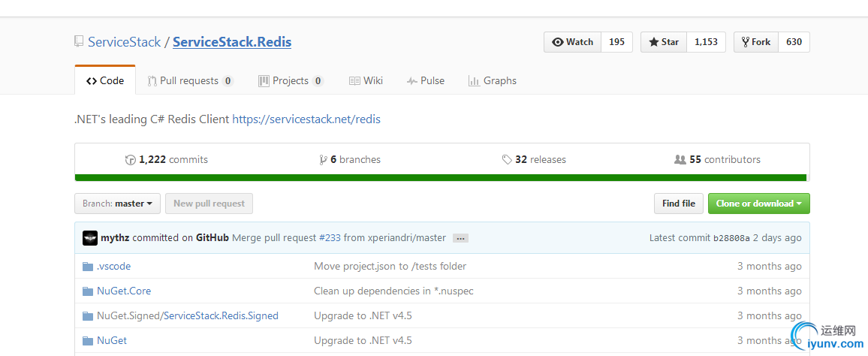View the 6 branches list
This screenshot has width=868, height=356.
pos(350,159)
